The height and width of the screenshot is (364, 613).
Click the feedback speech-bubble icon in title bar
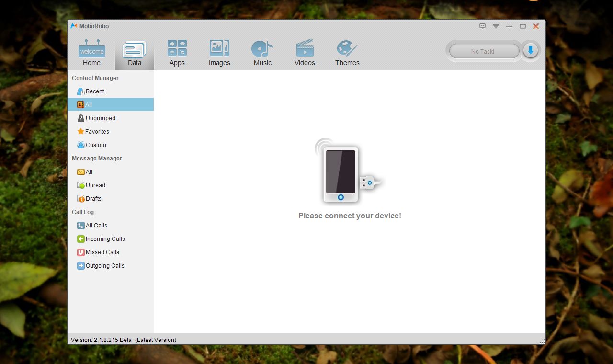coord(483,26)
